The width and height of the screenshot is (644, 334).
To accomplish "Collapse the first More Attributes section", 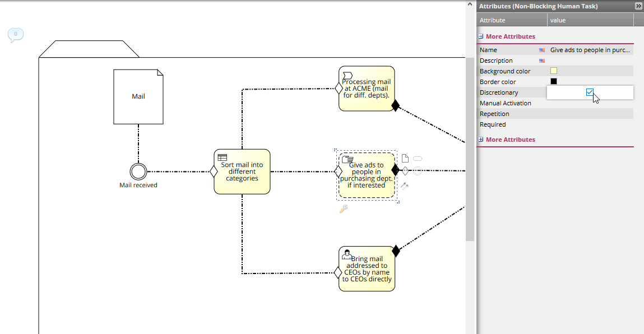I will [x=481, y=36].
